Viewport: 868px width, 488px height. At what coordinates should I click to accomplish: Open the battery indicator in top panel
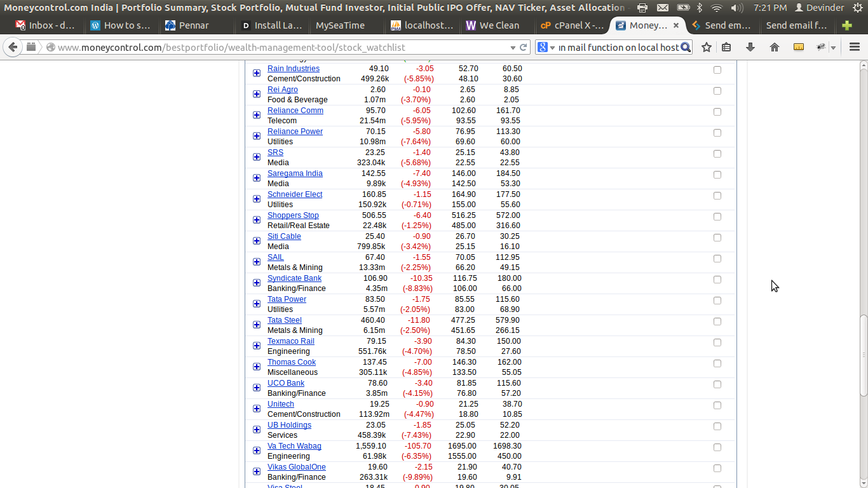(x=683, y=8)
